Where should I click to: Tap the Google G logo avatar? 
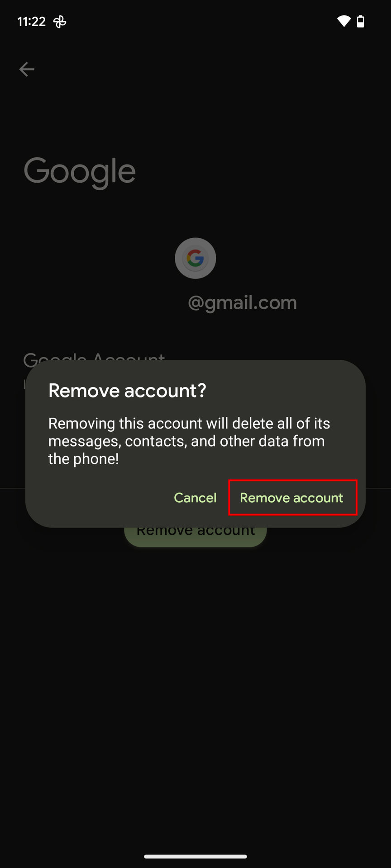coord(195,258)
